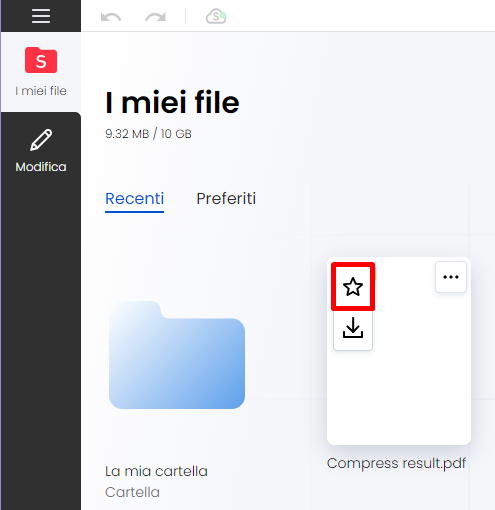Viewport: 495px width, 510px height.
Task: Open the Compress result.pdf preview card
Action: (399, 351)
